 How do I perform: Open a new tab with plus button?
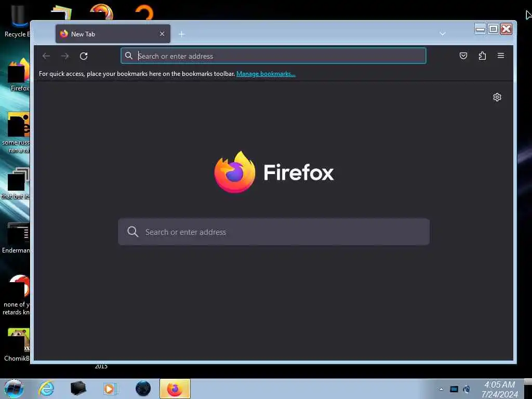click(x=181, y=34)
